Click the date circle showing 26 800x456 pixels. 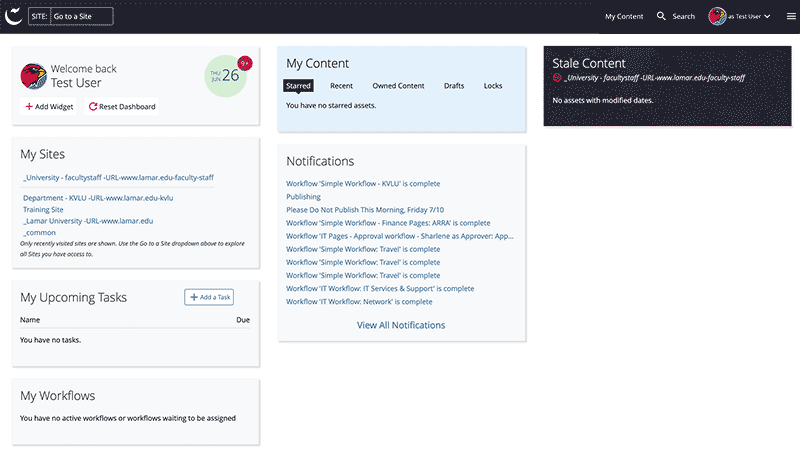[x=225, y=76]
